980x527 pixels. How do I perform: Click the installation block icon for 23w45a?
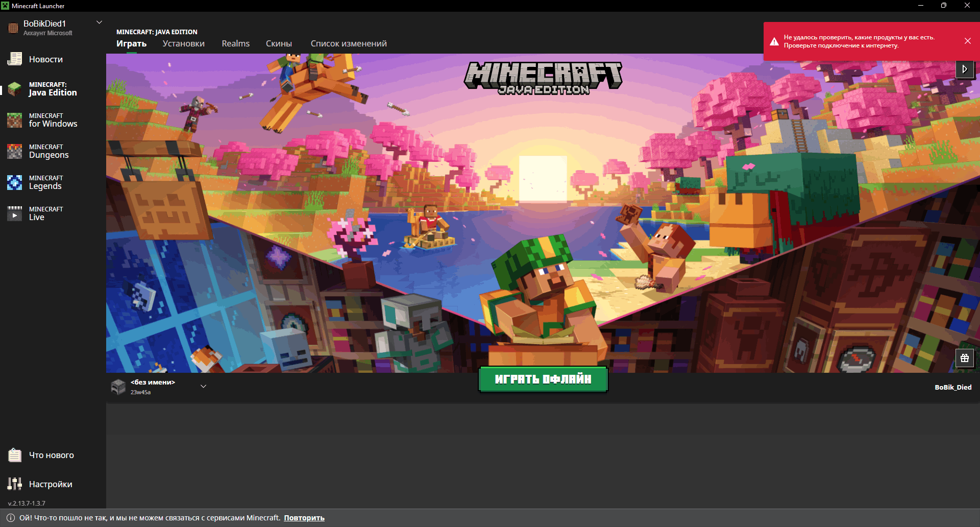click(x=118, y=387)
